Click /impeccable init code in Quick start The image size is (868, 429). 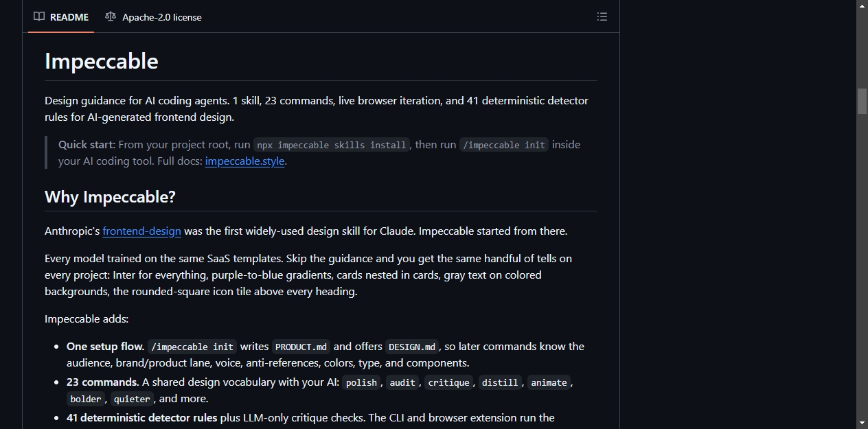coord(504,145)
